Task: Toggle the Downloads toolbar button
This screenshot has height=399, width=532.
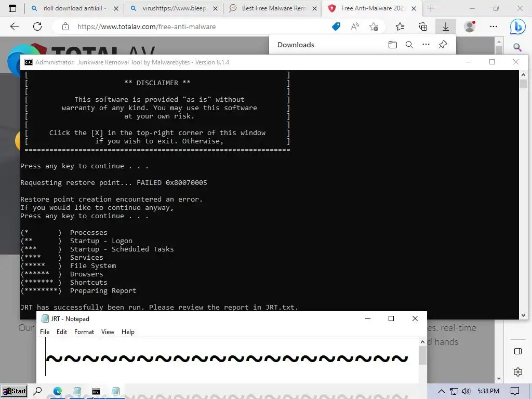Action: [x=445, y=26]
